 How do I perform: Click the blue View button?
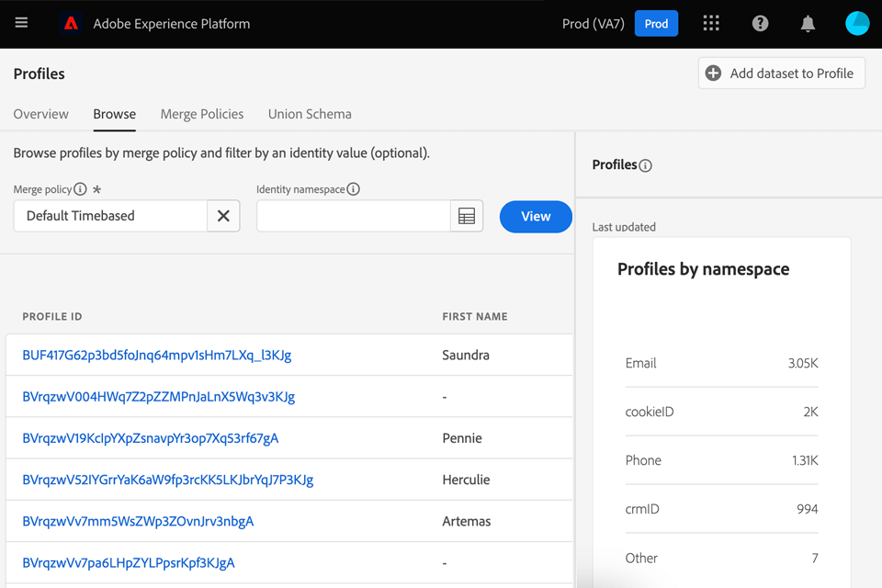point(536,217)
